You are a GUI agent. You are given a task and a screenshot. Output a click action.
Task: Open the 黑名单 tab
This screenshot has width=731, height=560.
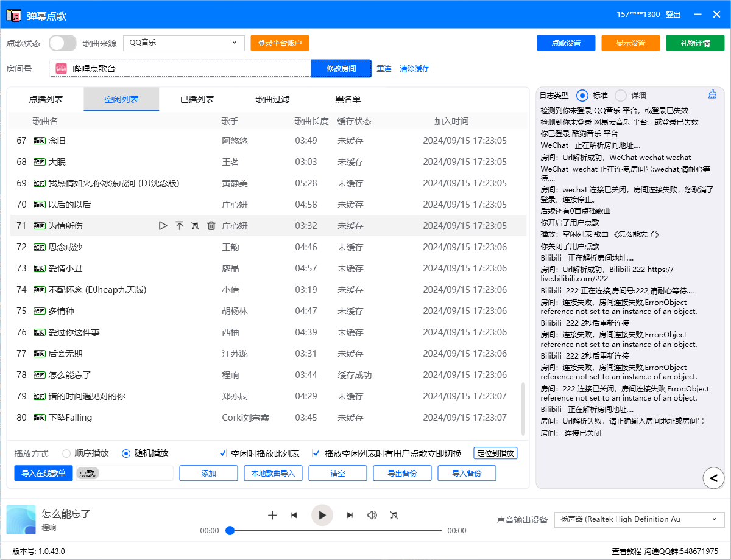coord(348,99)
